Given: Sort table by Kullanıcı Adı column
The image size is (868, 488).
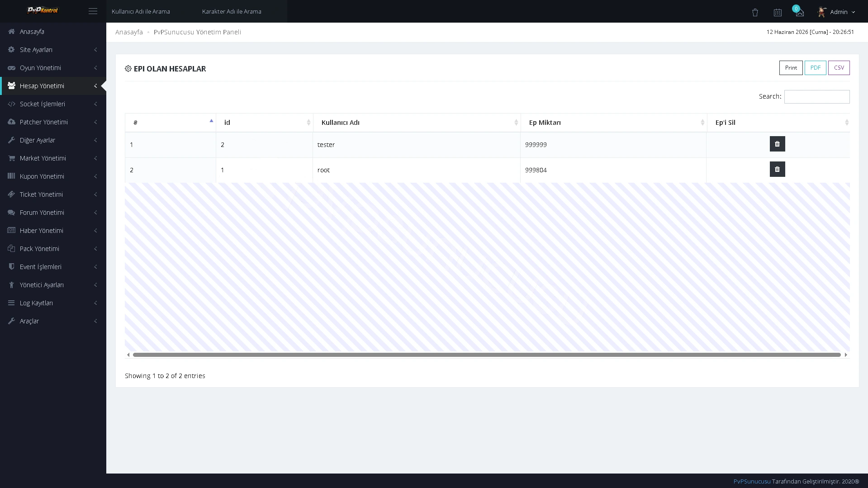Looking at the screenshot, I should 417,123.
